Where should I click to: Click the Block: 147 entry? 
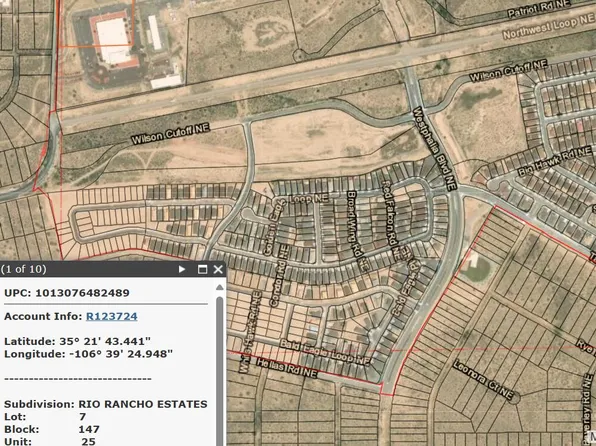click(x=52, y=429)
